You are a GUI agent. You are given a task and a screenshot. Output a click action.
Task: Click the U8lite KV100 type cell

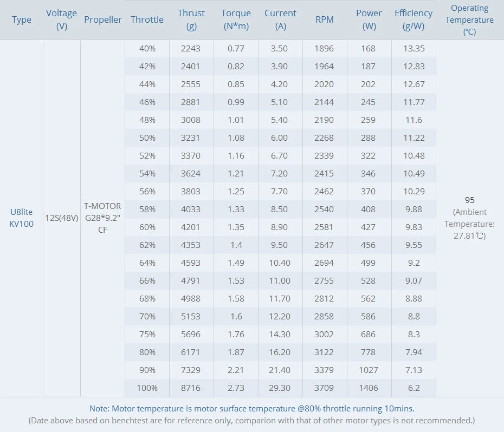click(x=22, y=218)
